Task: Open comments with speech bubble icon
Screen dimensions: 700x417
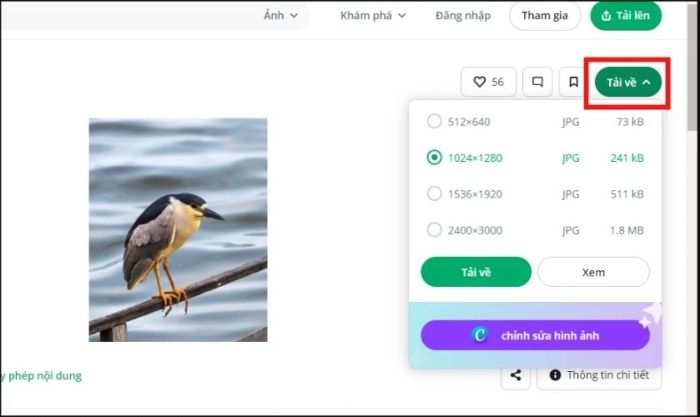Action: point(537,82)
